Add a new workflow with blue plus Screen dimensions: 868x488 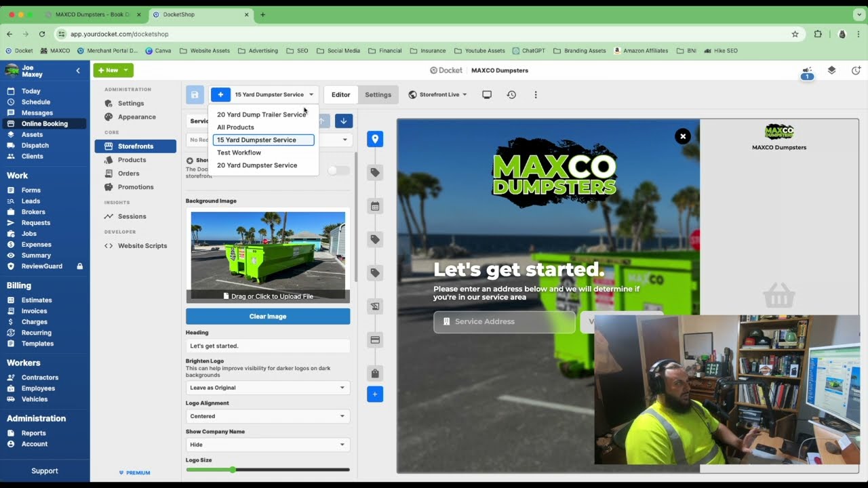pyautogui.click(x=220, y=95)
